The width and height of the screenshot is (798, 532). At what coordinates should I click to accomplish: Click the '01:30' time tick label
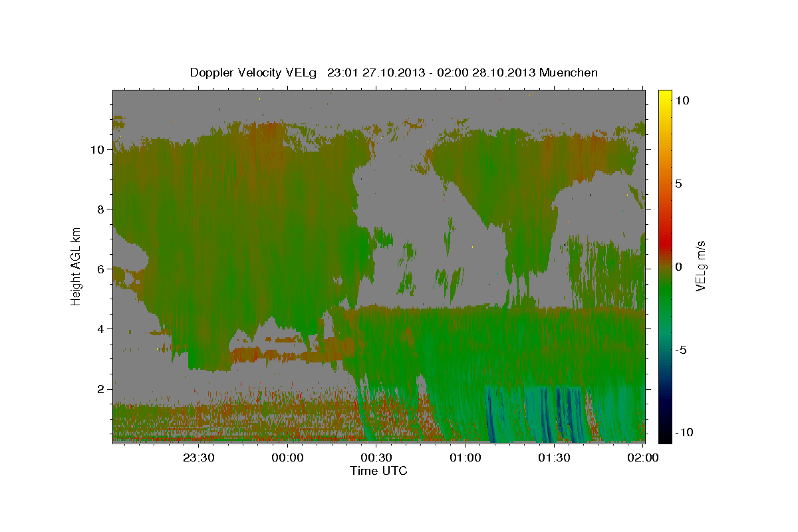pos(553,458)
